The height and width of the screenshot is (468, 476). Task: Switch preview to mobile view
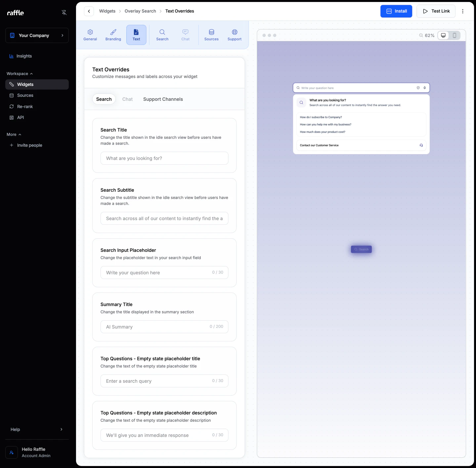455,35
